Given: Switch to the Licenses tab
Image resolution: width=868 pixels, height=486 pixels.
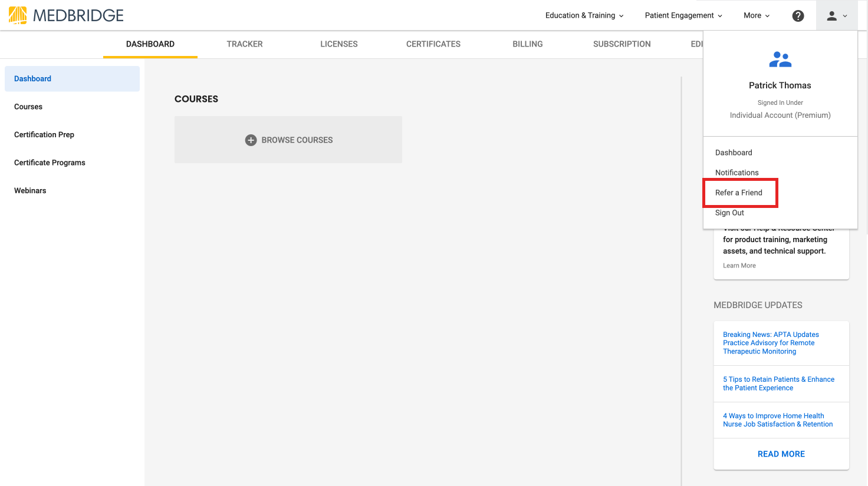Looking at the screenshot, I should 339,44.
